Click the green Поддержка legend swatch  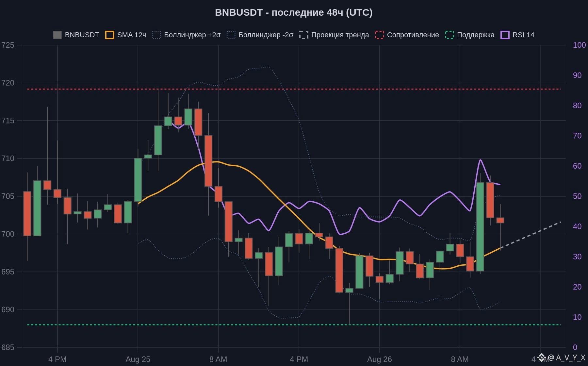449,35
